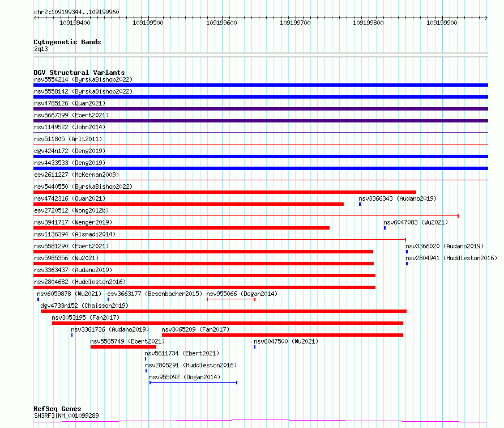
Task: Open esv2720512 (Wong2012b) variant label
Action: point(71,210)
